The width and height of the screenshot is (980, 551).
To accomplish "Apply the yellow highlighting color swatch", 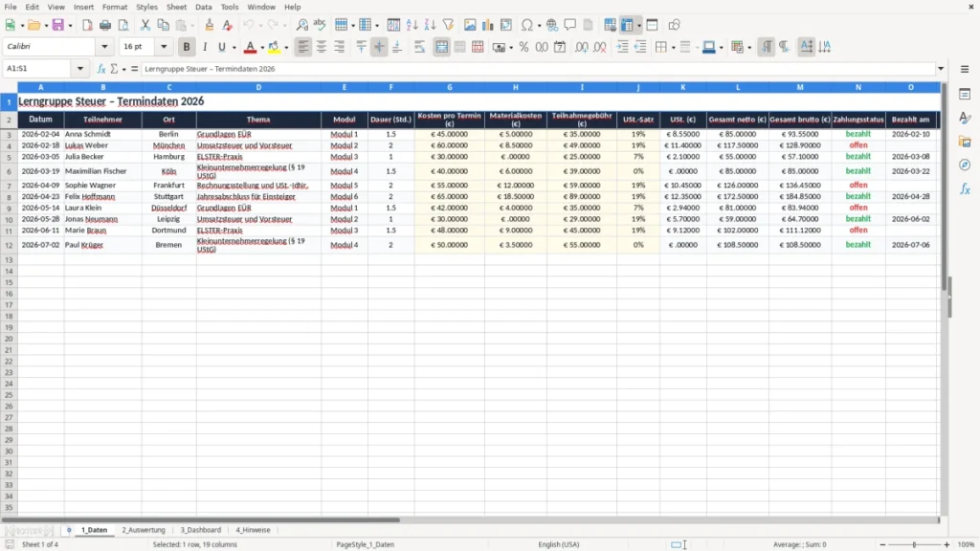I will pyautogui.click(x=274, y=47).
